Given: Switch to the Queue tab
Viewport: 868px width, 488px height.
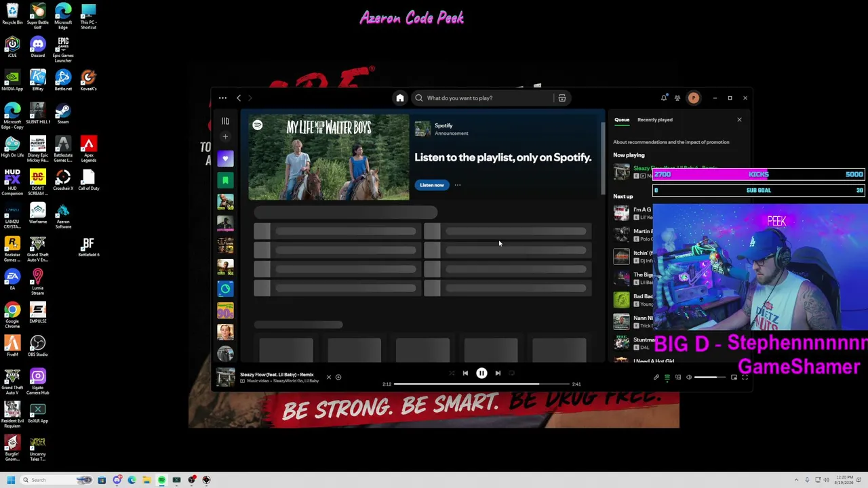Looking at the screenshot, I should tap(622, 120).
